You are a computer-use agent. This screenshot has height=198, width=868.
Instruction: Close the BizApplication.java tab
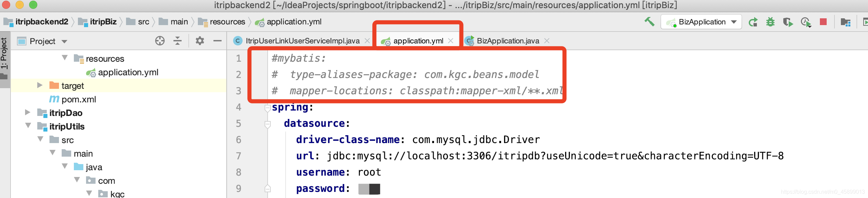[547, 41]
